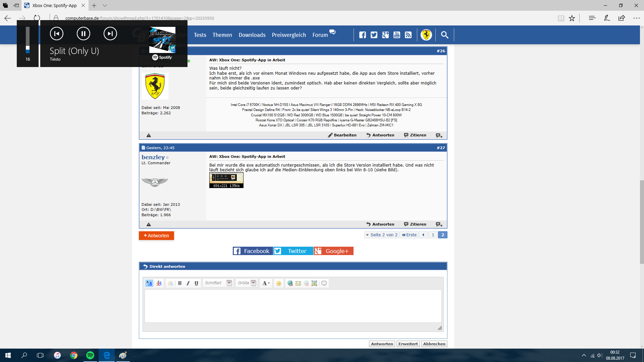The image size is (644, 362).
Task: Click the insert link globe icon
Action: point(290,283)
